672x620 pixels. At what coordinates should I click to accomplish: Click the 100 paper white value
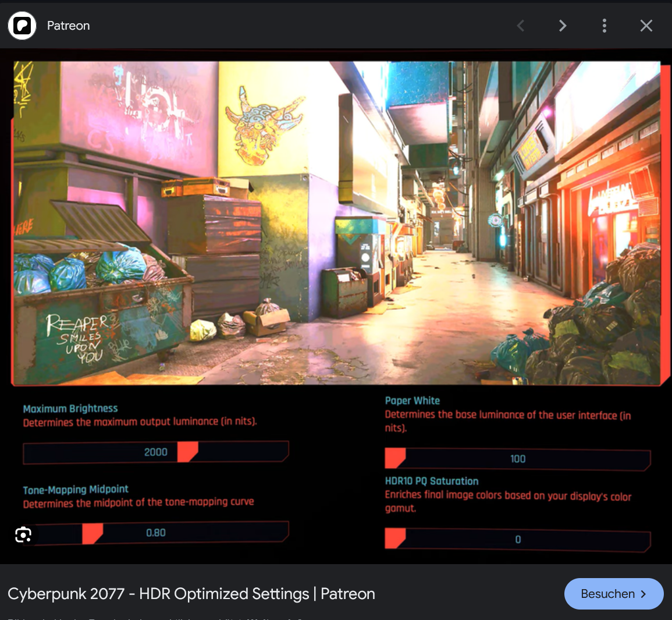click(x=518, y=459)
